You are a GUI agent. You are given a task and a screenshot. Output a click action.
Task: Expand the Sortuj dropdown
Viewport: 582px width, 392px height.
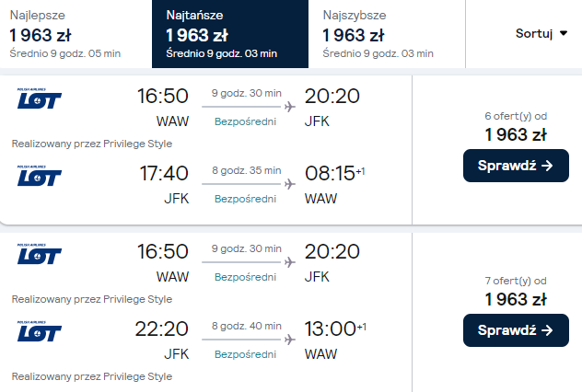541,34
